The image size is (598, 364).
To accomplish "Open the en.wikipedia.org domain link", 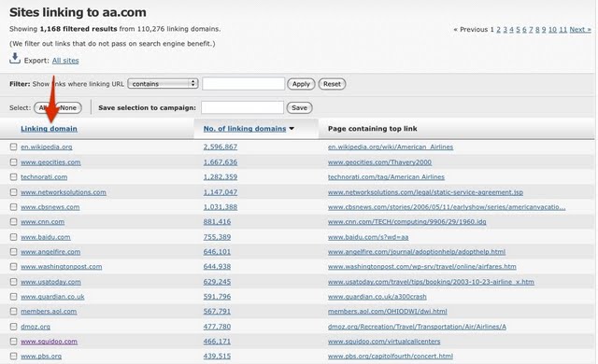I will tap(47, 147).
